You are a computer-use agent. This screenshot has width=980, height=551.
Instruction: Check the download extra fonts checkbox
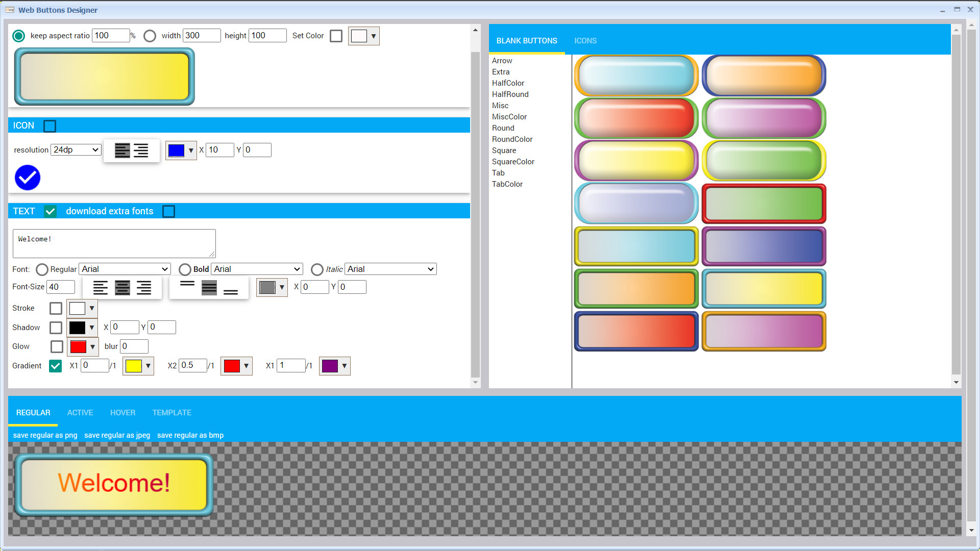(x=168, y=211)
